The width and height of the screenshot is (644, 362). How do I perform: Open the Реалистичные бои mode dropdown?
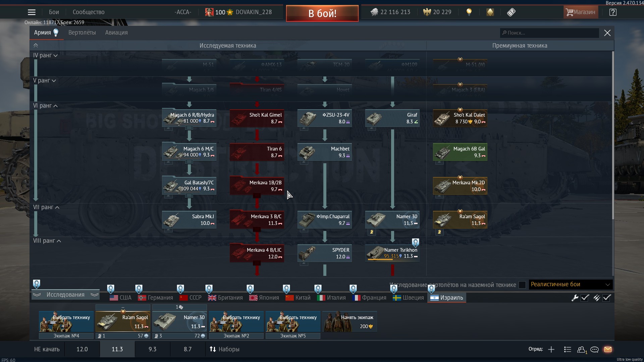(x=570, y=285)
